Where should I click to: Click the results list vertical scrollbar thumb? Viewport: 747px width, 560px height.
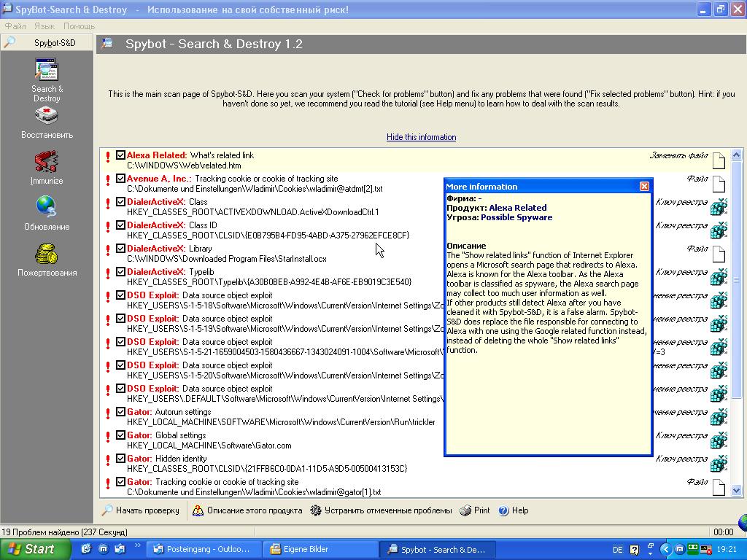pos(737,279)
